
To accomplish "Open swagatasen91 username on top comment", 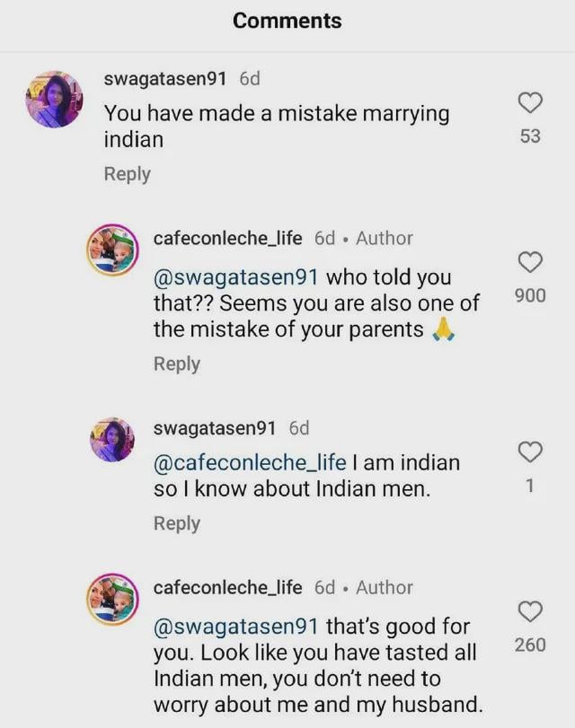I will tap(165, 79).
